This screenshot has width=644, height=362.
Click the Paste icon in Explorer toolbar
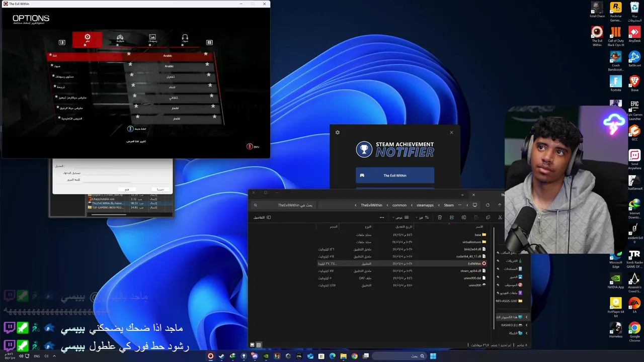click(476, 217)
